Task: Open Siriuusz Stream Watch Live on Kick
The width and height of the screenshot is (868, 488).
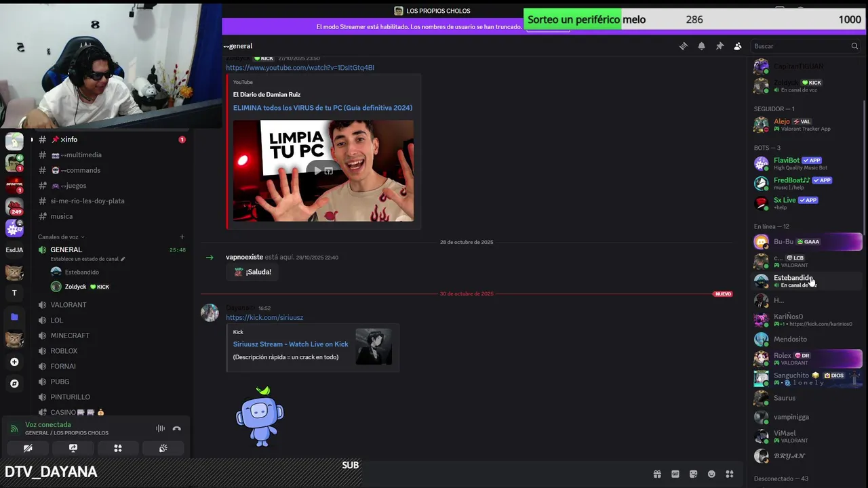Action: (x=290, y=344)
